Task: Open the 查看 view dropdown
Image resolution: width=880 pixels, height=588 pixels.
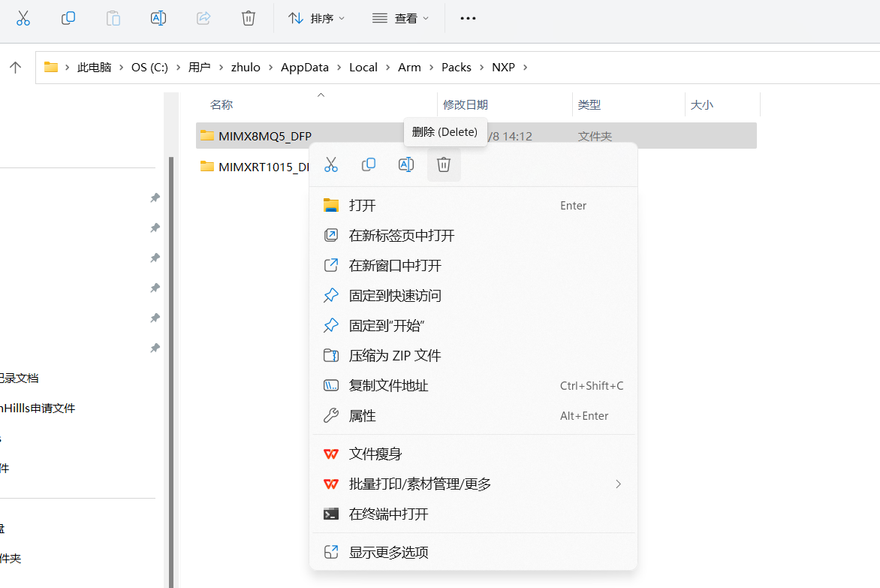Action: point(401,18)
